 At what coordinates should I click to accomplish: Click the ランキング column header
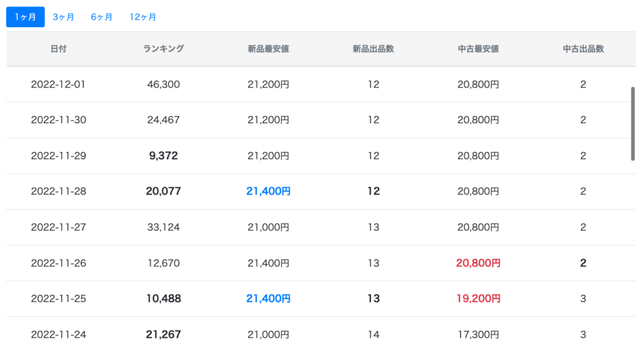pos(164,49)
